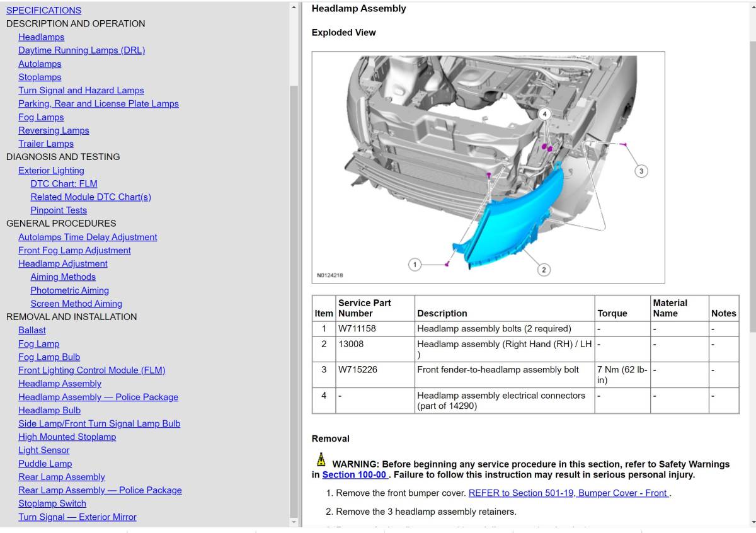Click the 7 Nm (62 lb-in) torque cell
Image resolution: width=756 pixels, height=533 pixels.
coord(622,374)
